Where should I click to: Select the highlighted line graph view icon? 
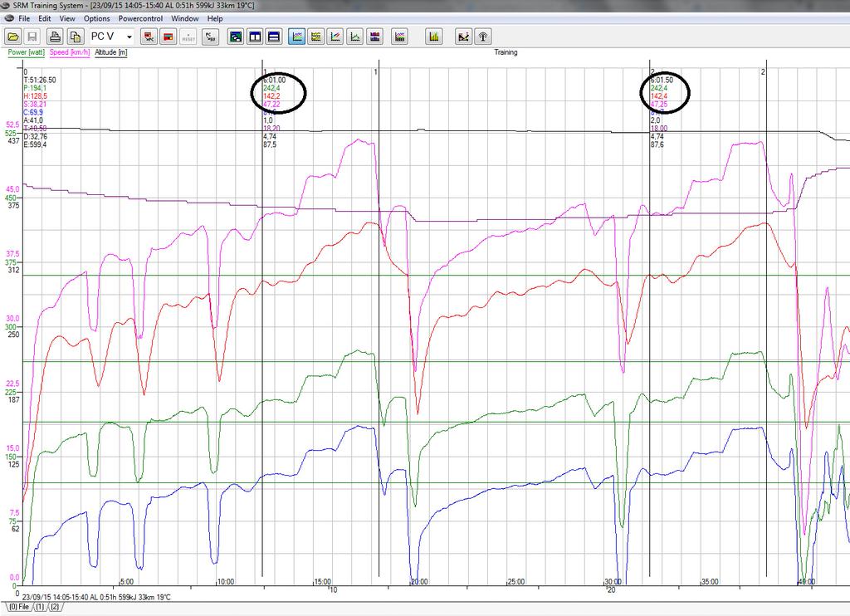tap(296, 37)
